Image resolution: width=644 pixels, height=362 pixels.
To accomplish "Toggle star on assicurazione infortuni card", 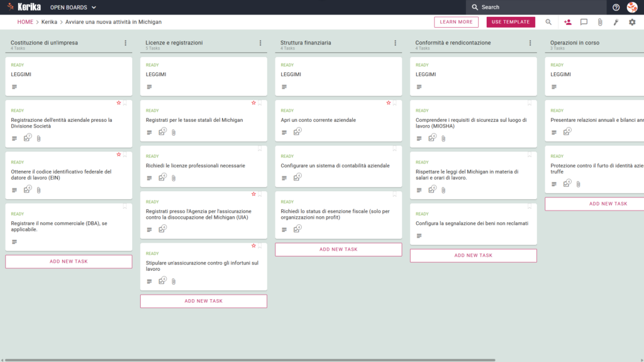I will [253, 246].
